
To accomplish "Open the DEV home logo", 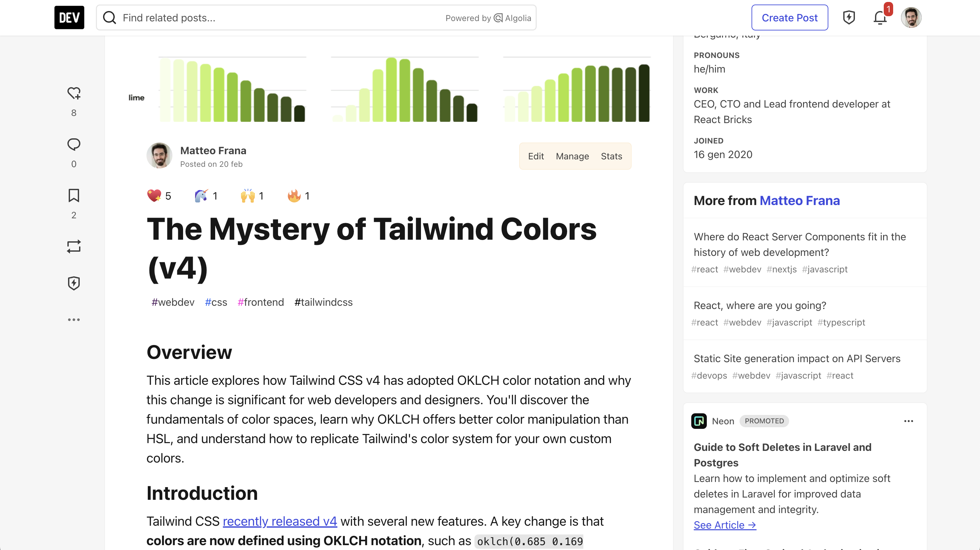I will [x=69, y=17].
